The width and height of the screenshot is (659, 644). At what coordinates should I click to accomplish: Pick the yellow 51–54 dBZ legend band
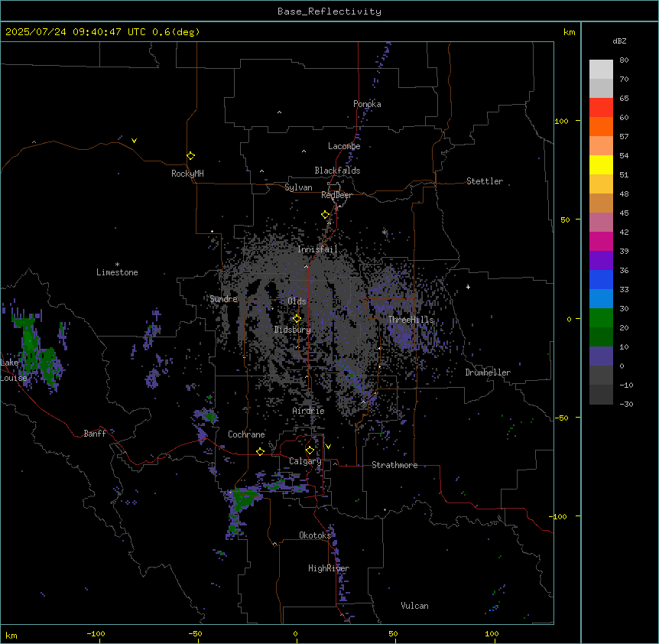601,164
